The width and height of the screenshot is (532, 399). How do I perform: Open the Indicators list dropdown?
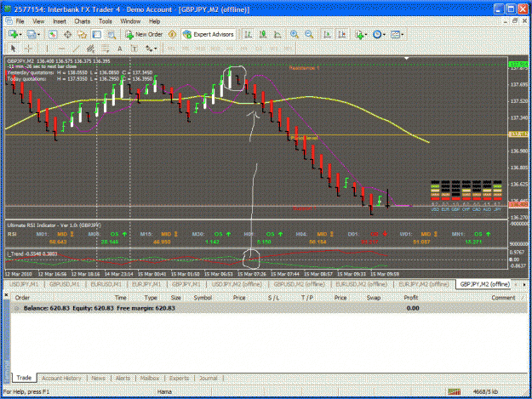click(x=361, y=34)
